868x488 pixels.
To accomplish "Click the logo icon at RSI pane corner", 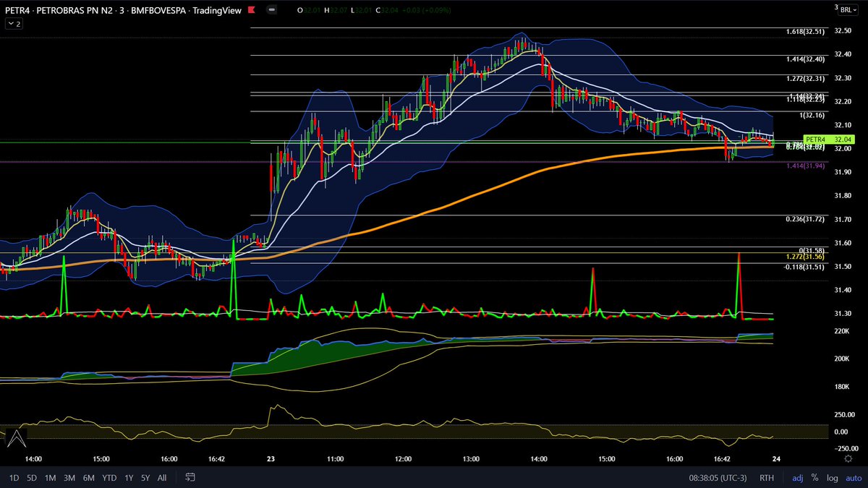I will point(17,437).
